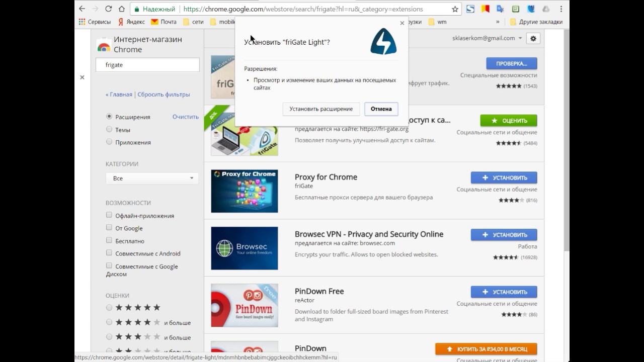Close the store panel with the X
Image resolution: width=644 pixels, height=362 pixels.
[x=82, y=77]
